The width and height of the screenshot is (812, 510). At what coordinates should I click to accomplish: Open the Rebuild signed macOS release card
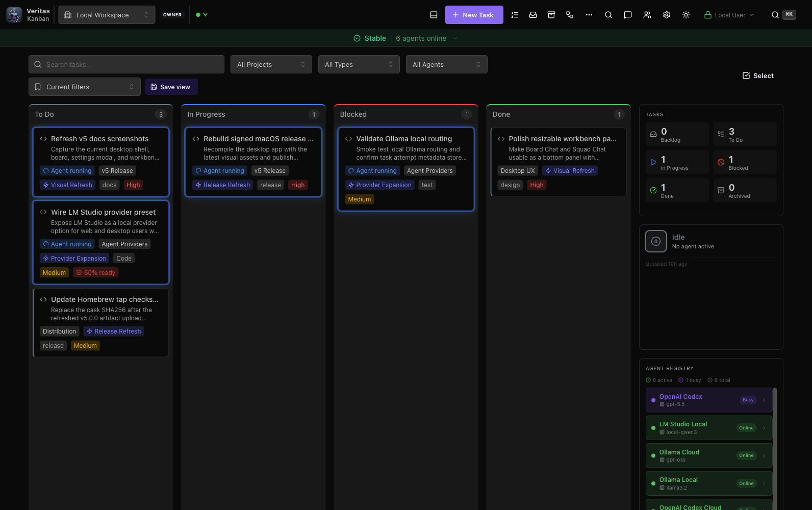tap(253, 162)
